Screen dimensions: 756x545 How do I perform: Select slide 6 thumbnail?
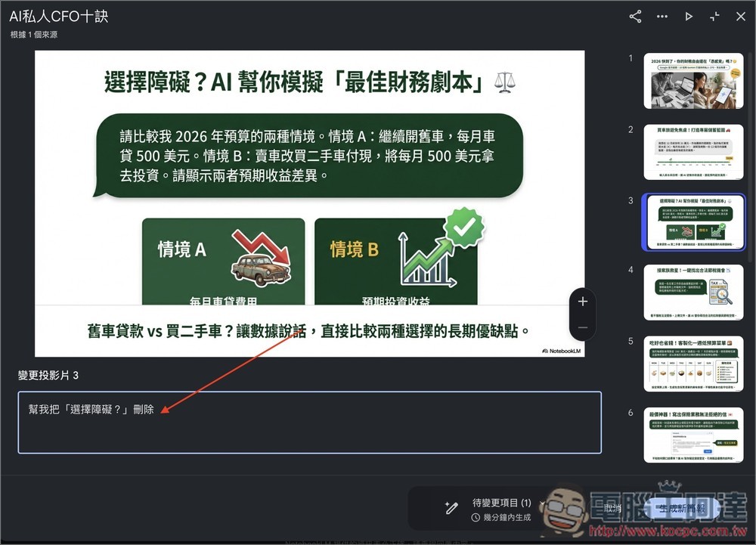693,435
